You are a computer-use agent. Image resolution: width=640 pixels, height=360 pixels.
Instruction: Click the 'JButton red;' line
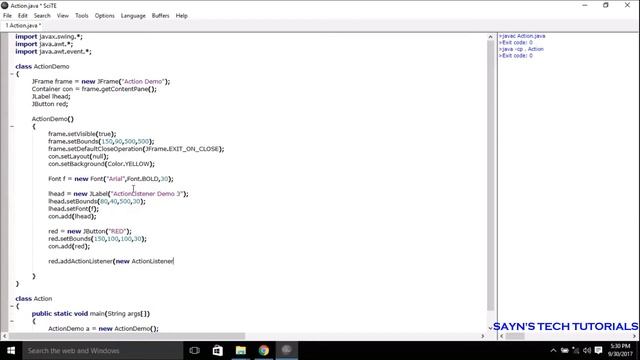tap(50, 104)
